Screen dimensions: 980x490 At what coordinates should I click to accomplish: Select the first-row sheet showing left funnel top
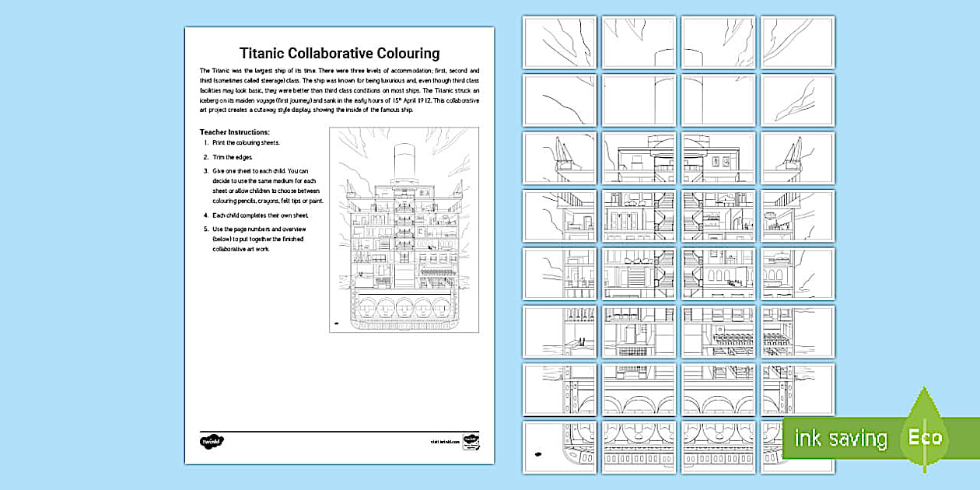pyautogui.click(x=639, y=42)
